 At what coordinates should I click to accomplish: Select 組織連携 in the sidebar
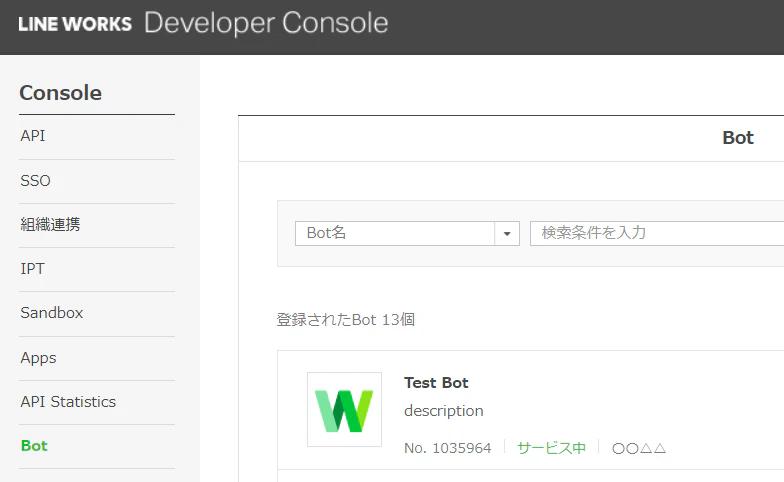pos(50,224)
